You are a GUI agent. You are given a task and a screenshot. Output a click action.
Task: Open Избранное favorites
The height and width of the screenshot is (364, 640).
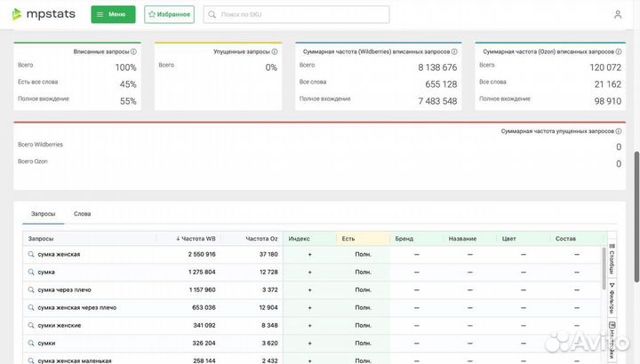click(x=169, y=14)
